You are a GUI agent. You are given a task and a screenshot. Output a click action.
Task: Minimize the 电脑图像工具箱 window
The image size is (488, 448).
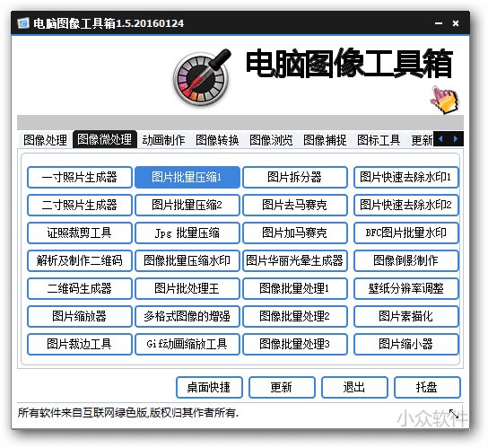point(439,23)
